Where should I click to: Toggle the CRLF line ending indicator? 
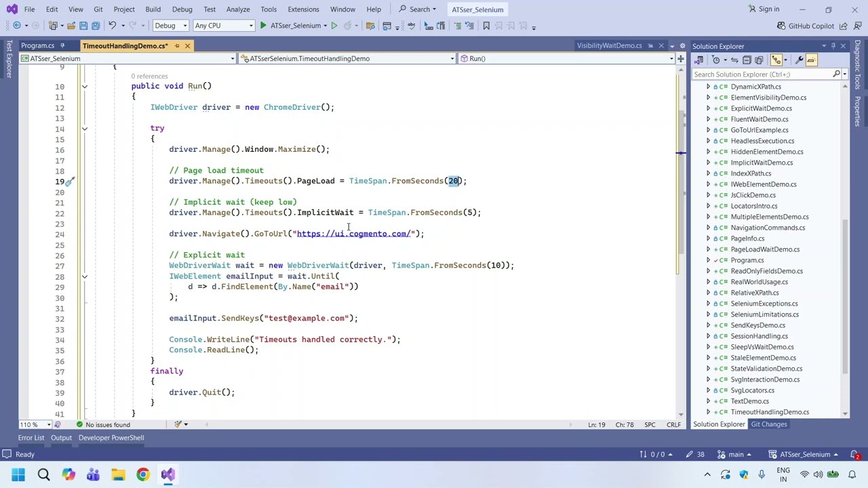(673, 424)
